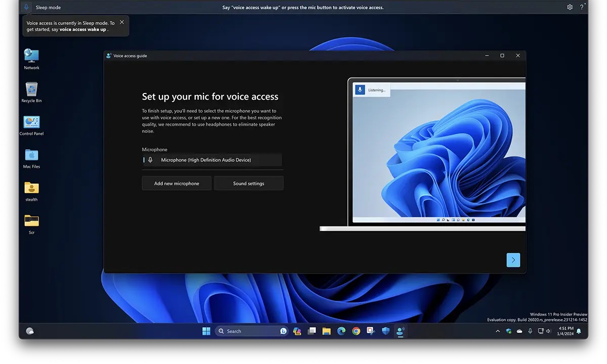This screenshot has height=364, width=607.
Task: Click Add new microphone button
Action: [x=177, y=184]
